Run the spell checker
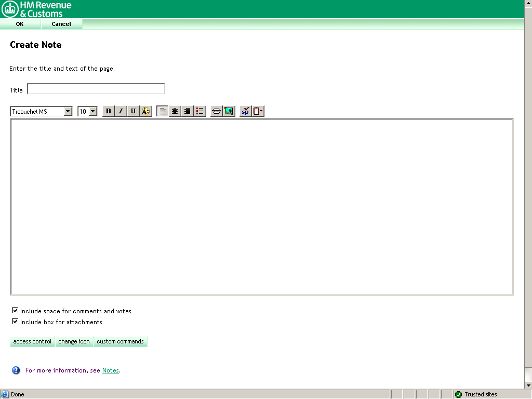The image size is (532, 399). 245,111
